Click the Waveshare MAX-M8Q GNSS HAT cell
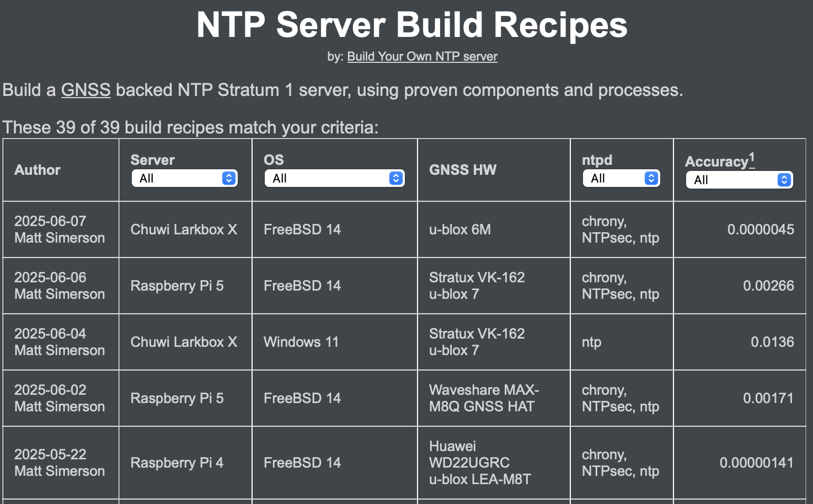 484,398
